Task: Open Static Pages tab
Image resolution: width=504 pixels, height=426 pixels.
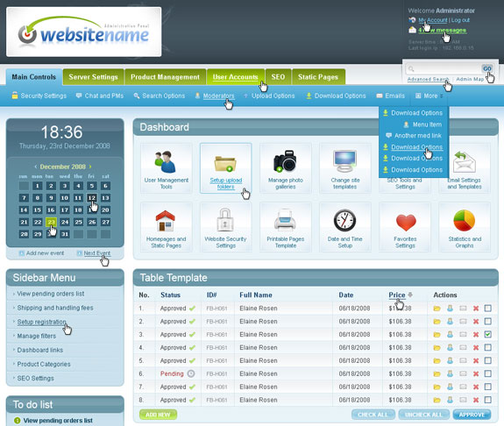Action: pos(318,77)
